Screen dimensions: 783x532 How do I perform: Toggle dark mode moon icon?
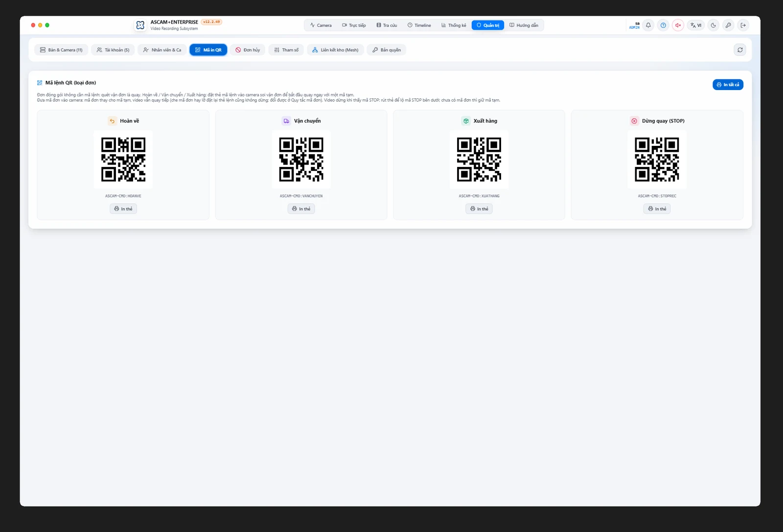(714, 25)
